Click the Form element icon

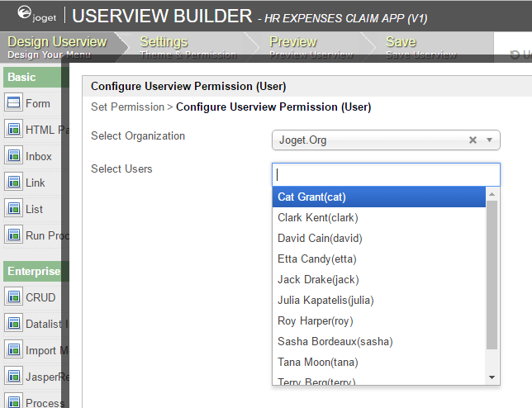13,103
